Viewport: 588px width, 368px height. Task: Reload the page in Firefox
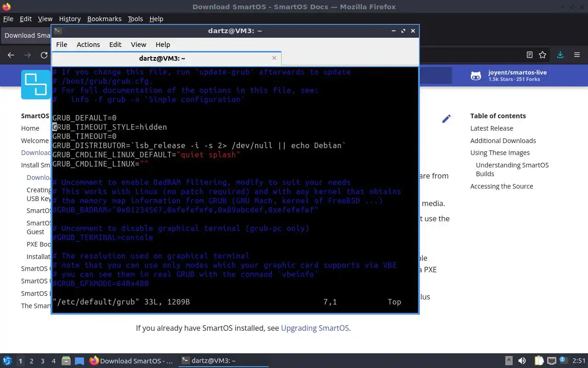coord(44,55)
